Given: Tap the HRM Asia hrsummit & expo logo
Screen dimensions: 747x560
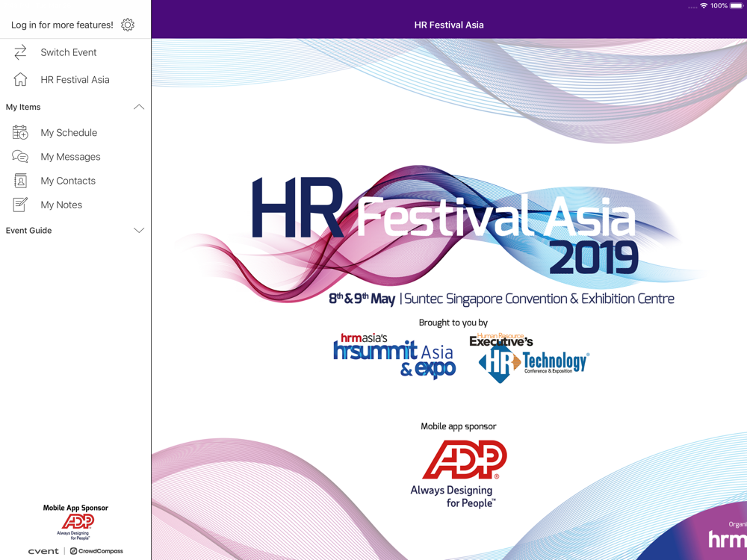Looking at the screenshot, I should [x=394, y=355].
